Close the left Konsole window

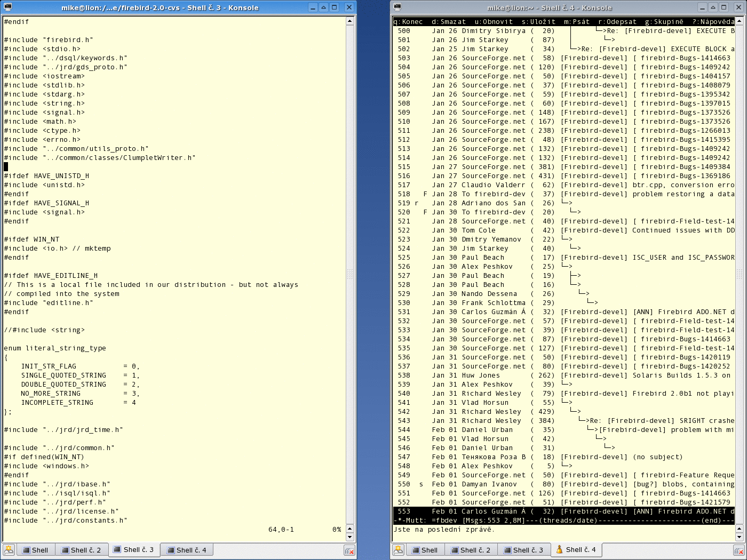click(349, 7)
